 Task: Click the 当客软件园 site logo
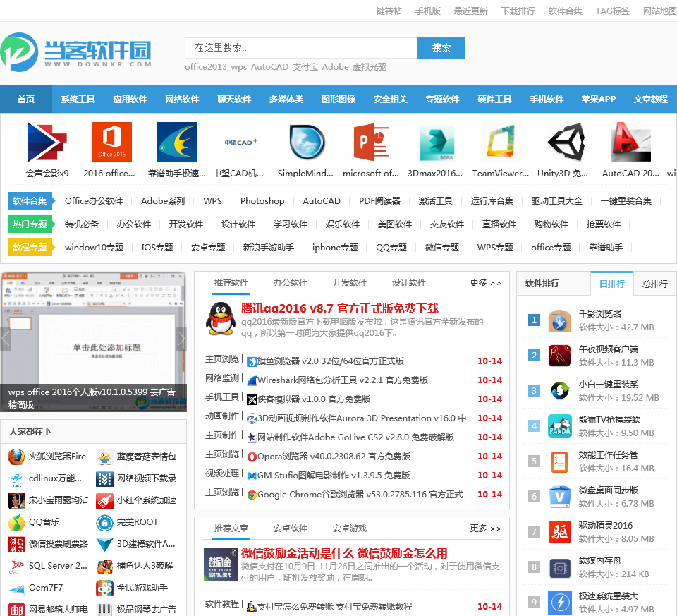coord(76,52)
